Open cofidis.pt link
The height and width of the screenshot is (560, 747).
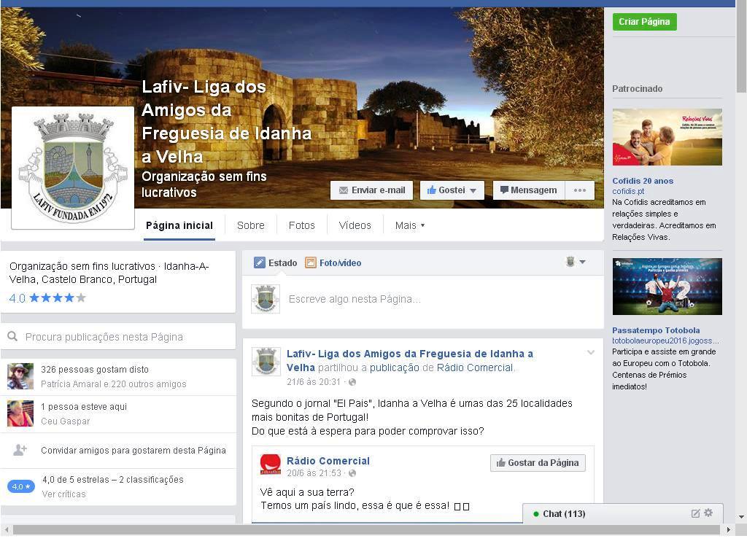click(628, 192)
